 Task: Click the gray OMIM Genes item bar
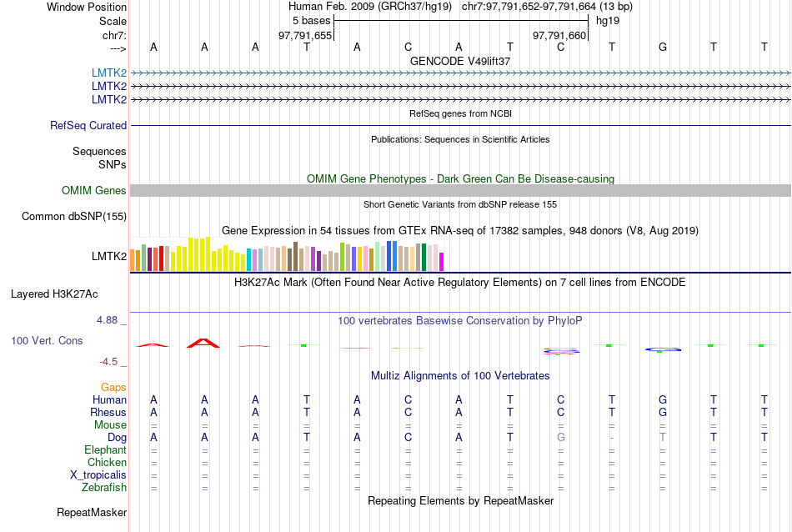coord(460,190)
